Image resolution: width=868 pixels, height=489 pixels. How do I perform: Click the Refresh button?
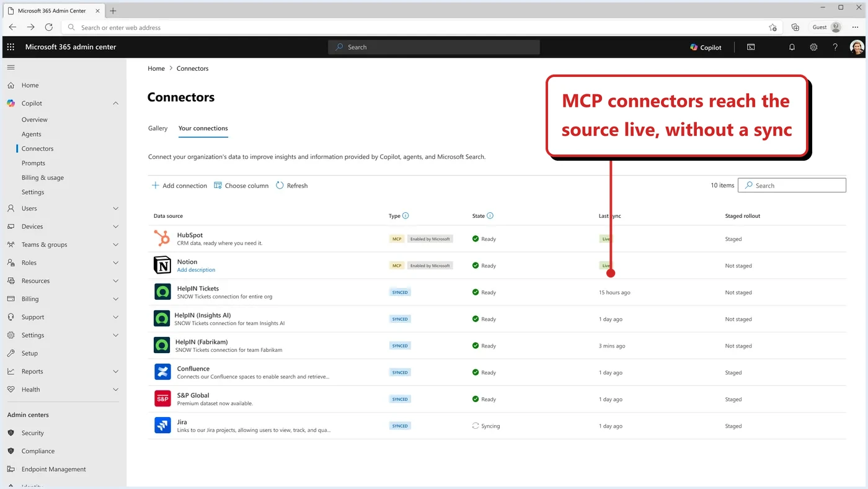pos(291,186)
